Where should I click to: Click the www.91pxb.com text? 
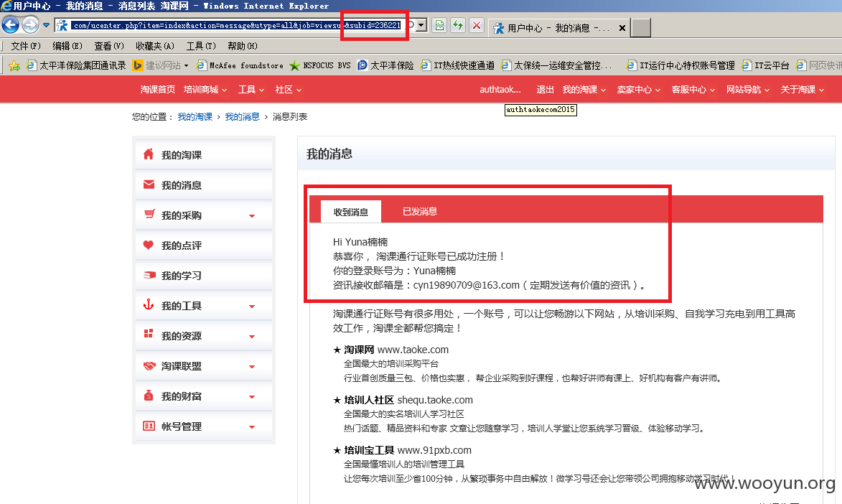(x=434, y=450)
